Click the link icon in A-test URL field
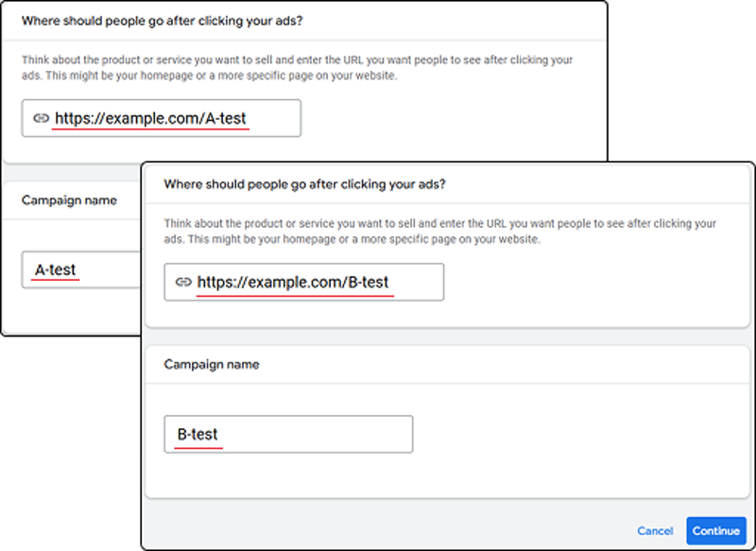 [x=41, y=118]
